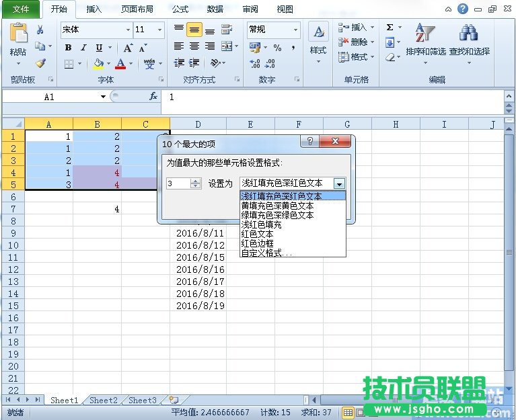This screenshot has width=516, height=420.
Task: Toggle italic formatting
Action: coord(83,48)
